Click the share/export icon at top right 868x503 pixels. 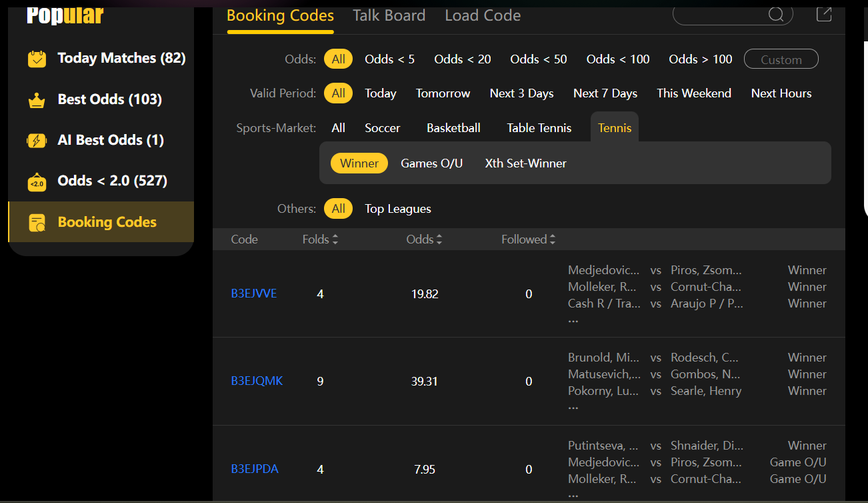click(824, 14)
